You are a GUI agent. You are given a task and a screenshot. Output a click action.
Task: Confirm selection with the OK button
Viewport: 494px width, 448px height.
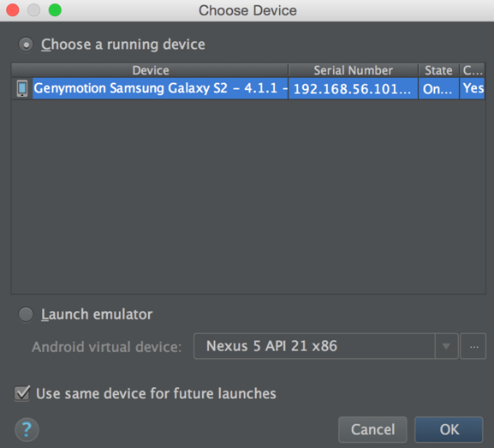pos(449,429)
